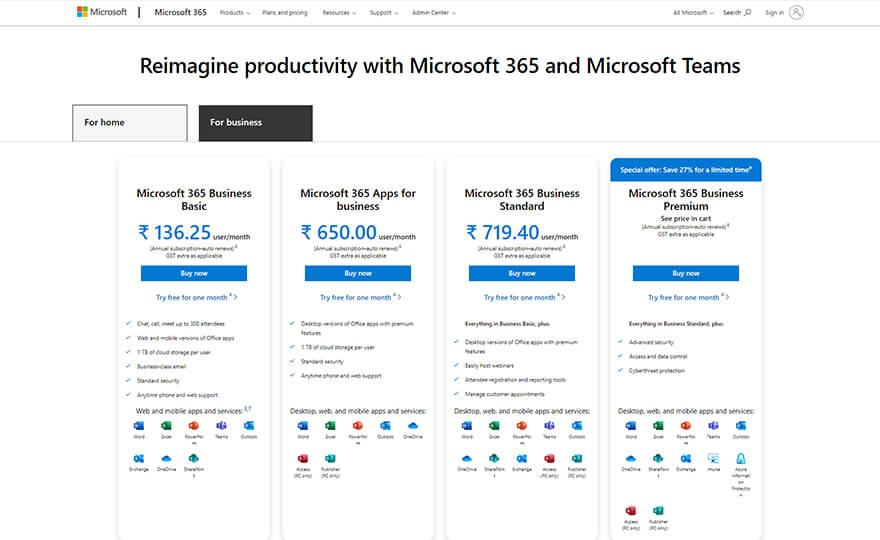This screenshot has height=540, width=880.
Task: Click the OneDrive icon in Business Basic card
Action: 166,459
